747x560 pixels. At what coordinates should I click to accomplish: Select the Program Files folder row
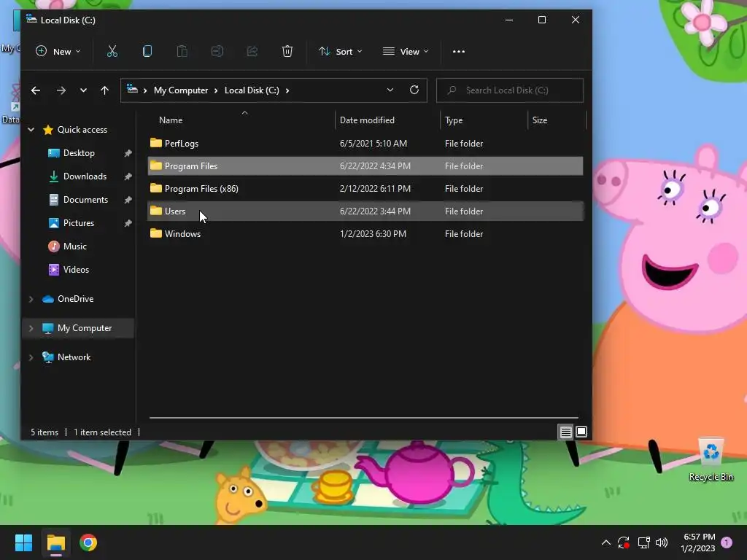[365, 166]
